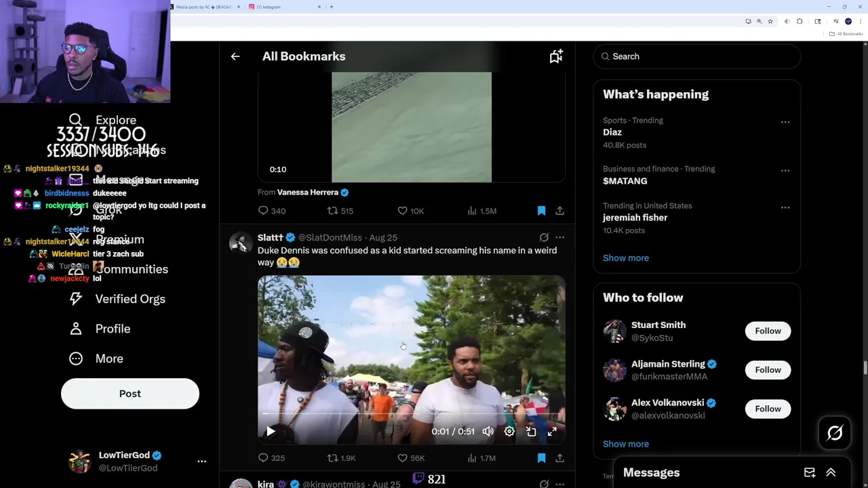This screenshot has height=488, width=868.
Task: Open a new browser tab
Action: pyautogui.click(x=331, y=7)
